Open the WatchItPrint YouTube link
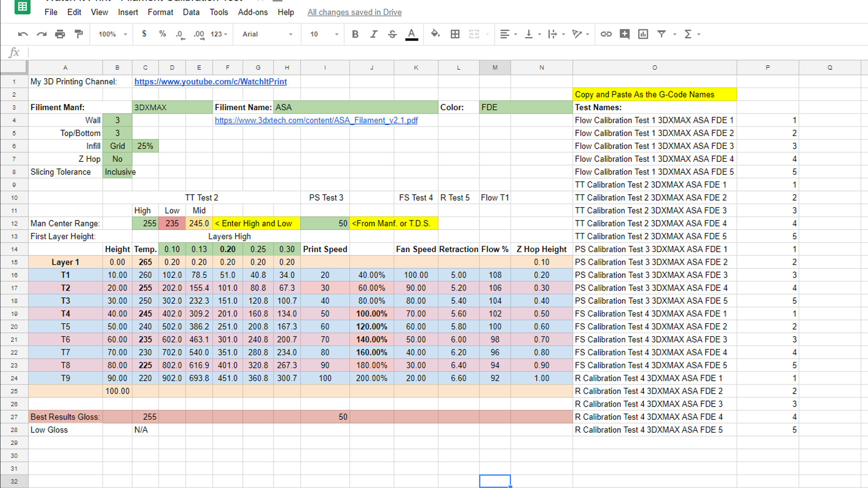Viewport: 868px width, 488px height. (x=211, y=82)
